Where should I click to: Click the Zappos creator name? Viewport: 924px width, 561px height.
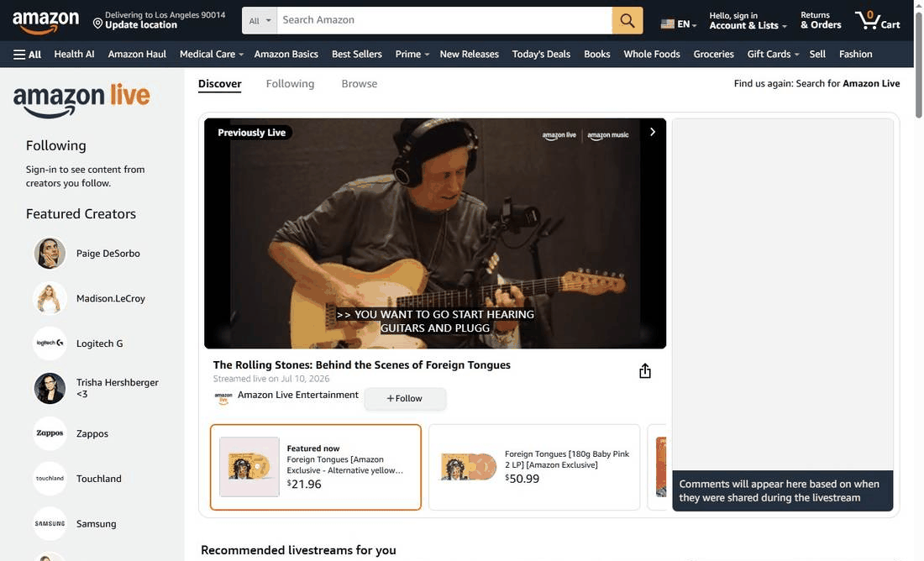(92, 433)
